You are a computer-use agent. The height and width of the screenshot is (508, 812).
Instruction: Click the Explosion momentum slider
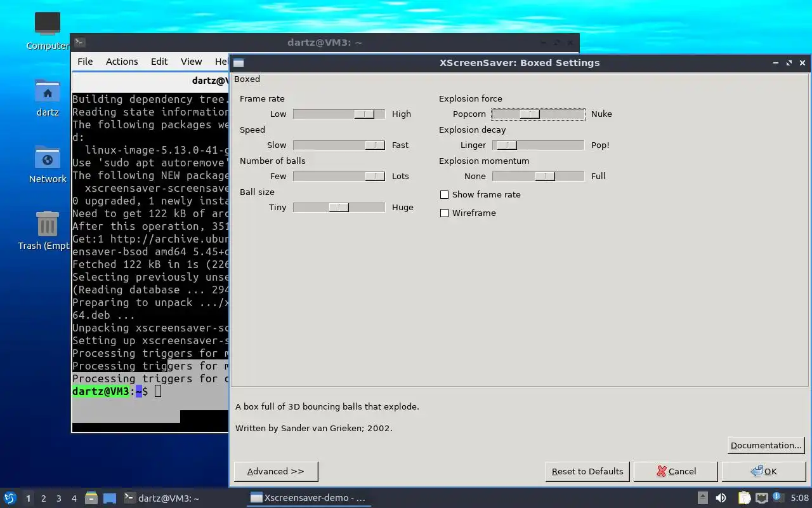pos(538,177)
